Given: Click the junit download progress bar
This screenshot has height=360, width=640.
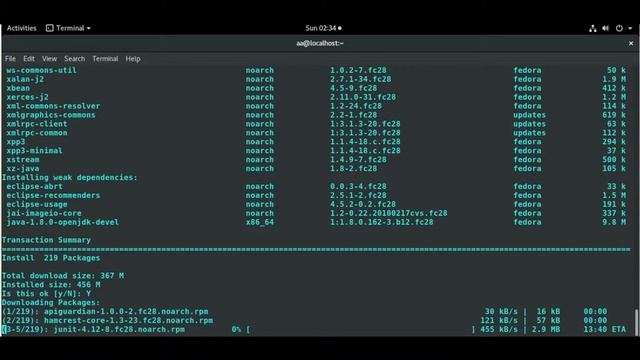Looking at the screenshot, I should click(x=361, y=330).
